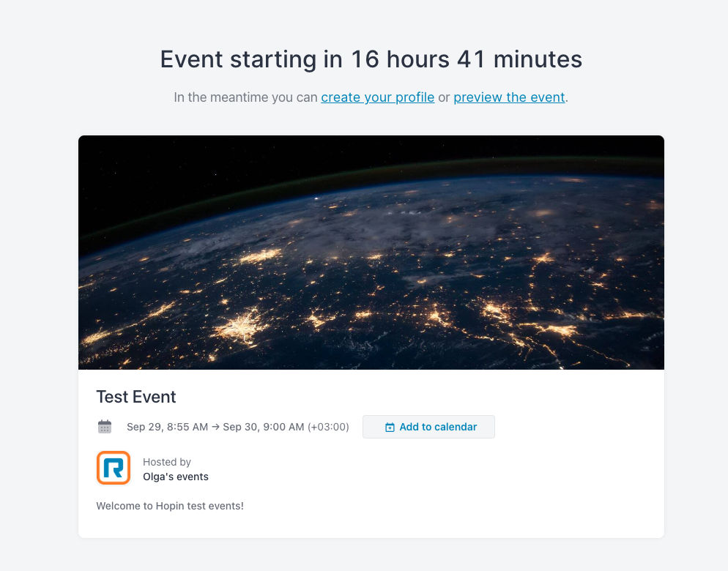This screenshot has height=571, width=728.
Task: Follow the 'preview the event' link
Action: pos(509,97)
